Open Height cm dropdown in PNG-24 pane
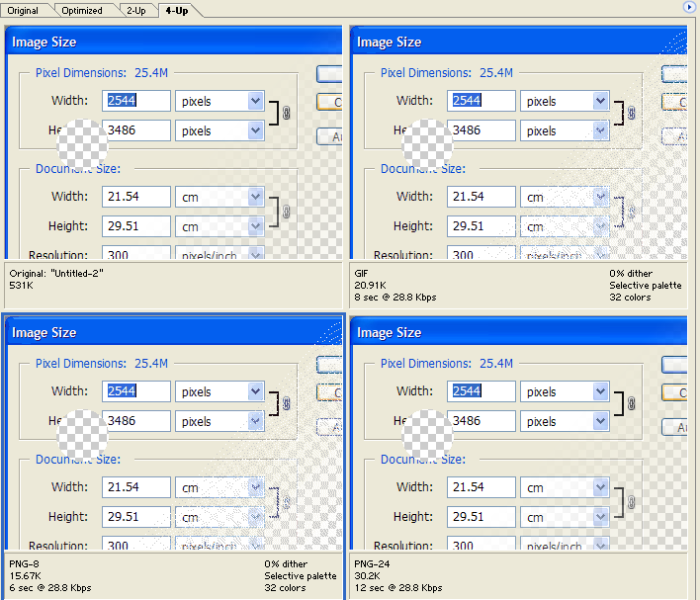 tap(600, 517)
